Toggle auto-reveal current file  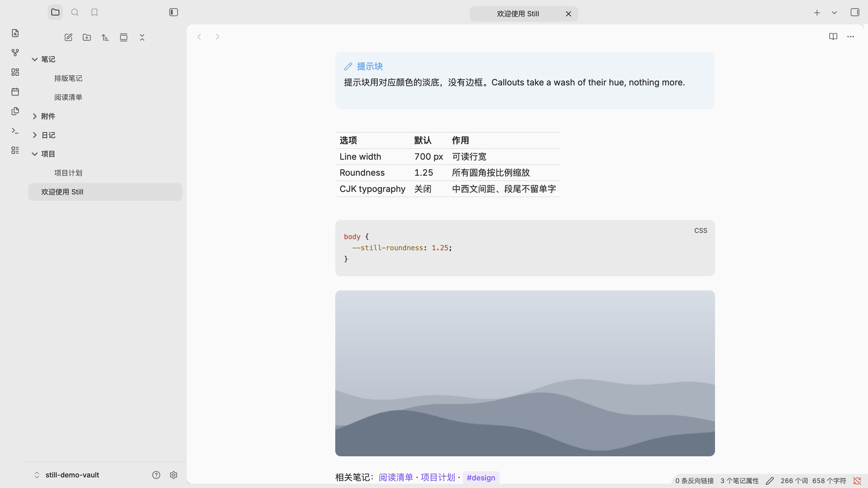click(x=124, y=37)
